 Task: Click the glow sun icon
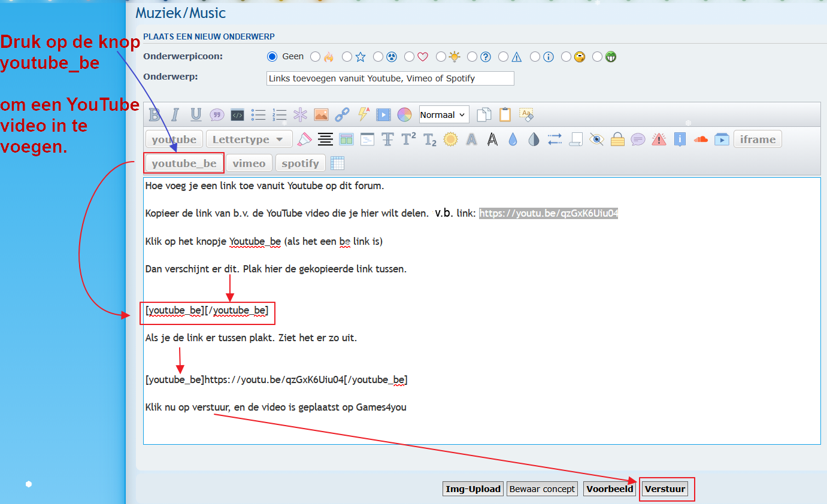[450, 139]
